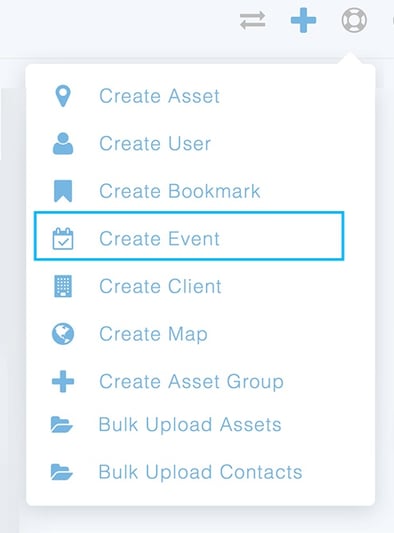Click folder icon beside Bulk Upload Assets
The image size is (394, 533).
[x=62, y=425]
